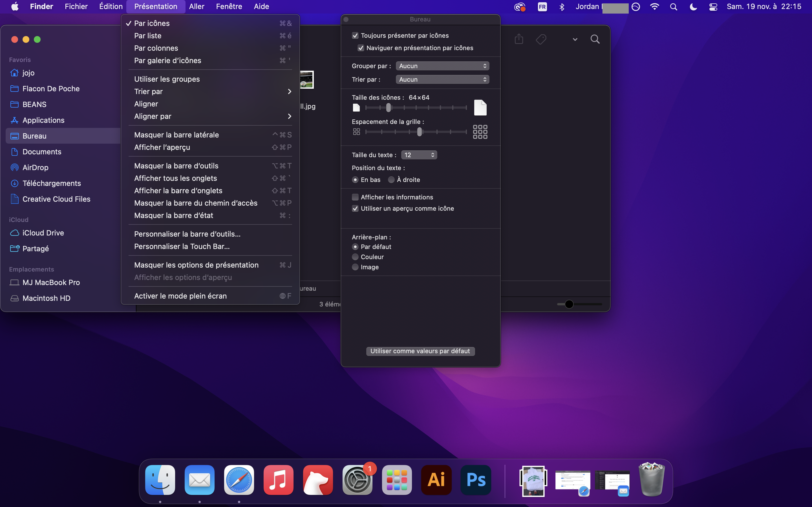The image size is (812, 507).
Task: Click Utiliser comme valeurs par défaut
Action: 420,351
